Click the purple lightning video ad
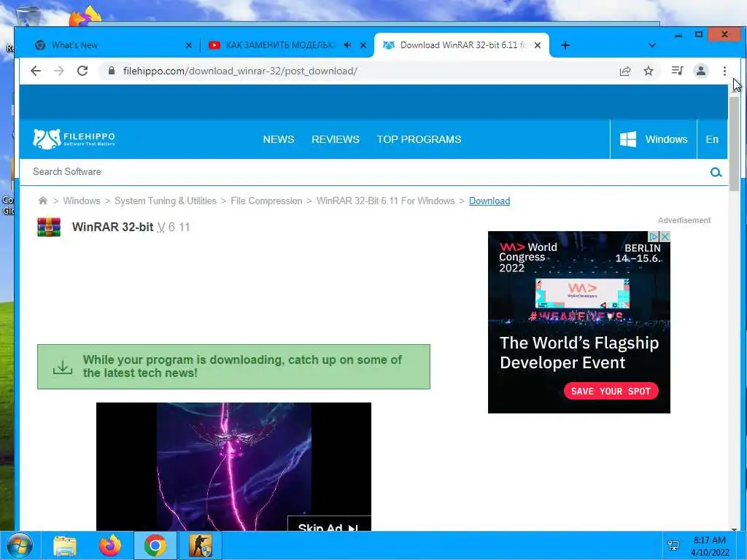Image resolution: width=747 pixels, height=560 pixels. click(x=233, y=467)
